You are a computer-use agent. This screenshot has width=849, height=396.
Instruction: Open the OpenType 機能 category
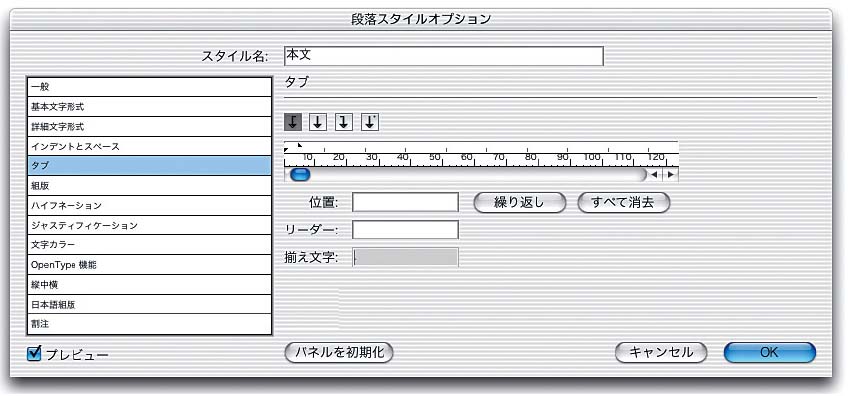[x=149, y=265]
